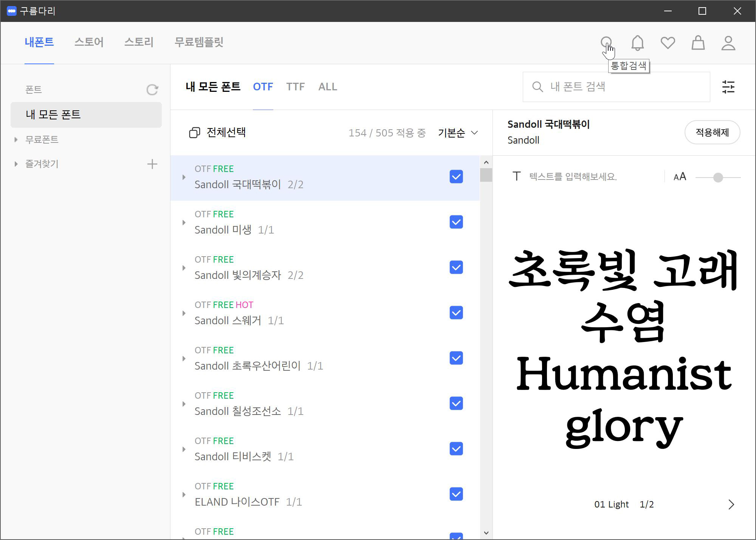Expand the Sandoll 빛의계승자 font family

pyautogui.click(x=184, y=268)
